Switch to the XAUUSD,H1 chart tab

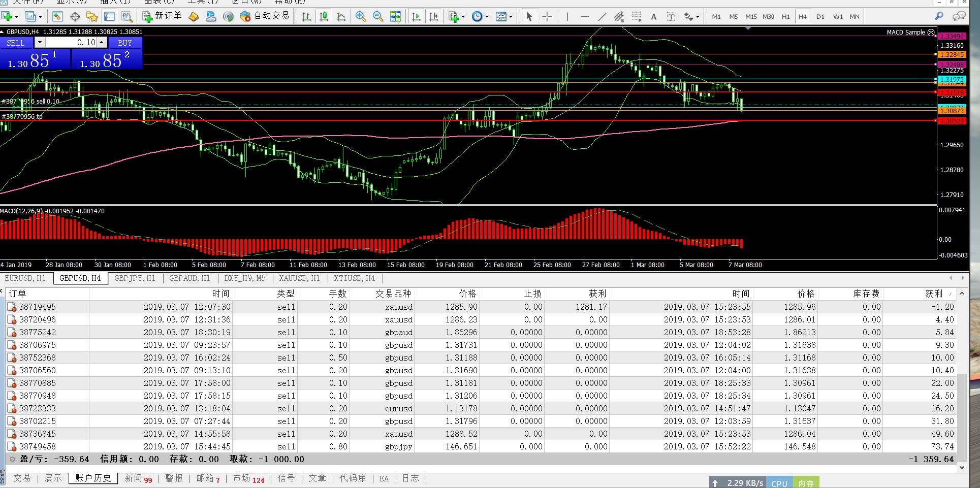pyautogui.click(x=300, y=278)
